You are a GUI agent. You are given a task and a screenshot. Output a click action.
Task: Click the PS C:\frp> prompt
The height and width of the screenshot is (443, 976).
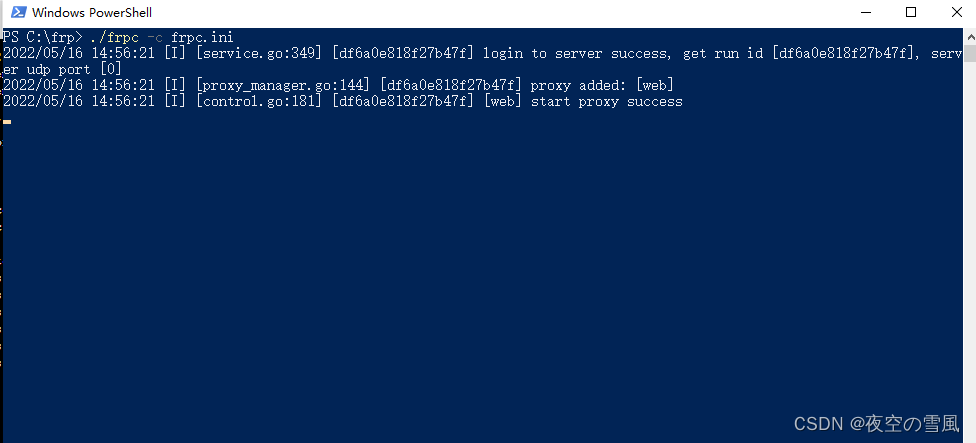(43, 37)
